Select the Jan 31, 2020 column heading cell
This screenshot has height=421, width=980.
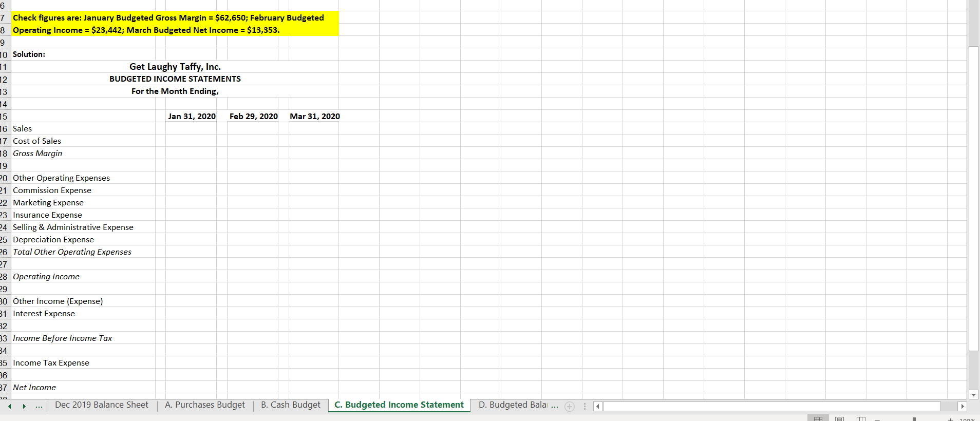point(191,116)
